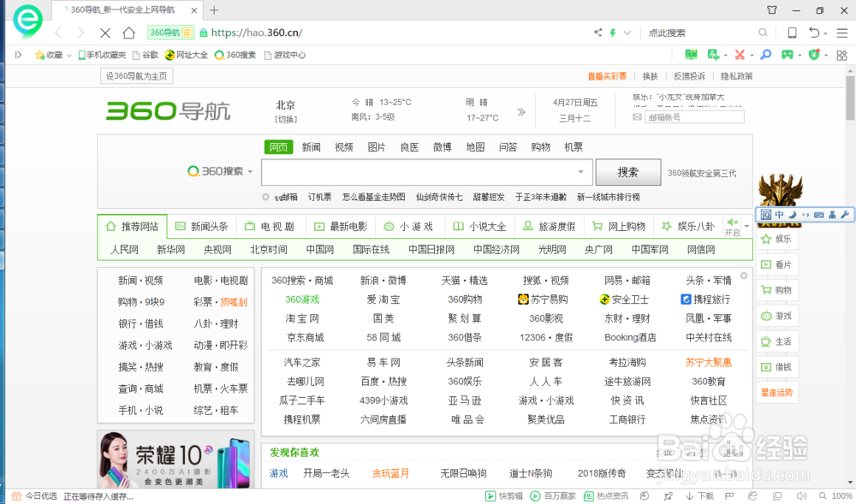Switch to the 新闻 search tab

[x=311, y=147]
